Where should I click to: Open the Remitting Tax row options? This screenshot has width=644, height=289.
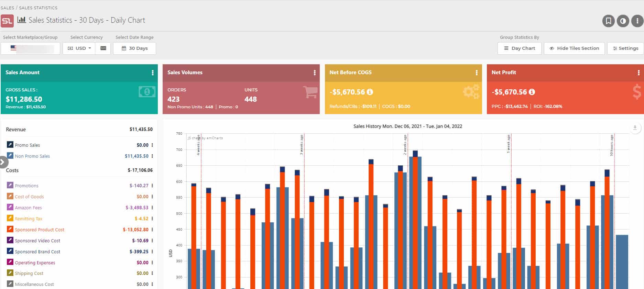click(152, 219)
